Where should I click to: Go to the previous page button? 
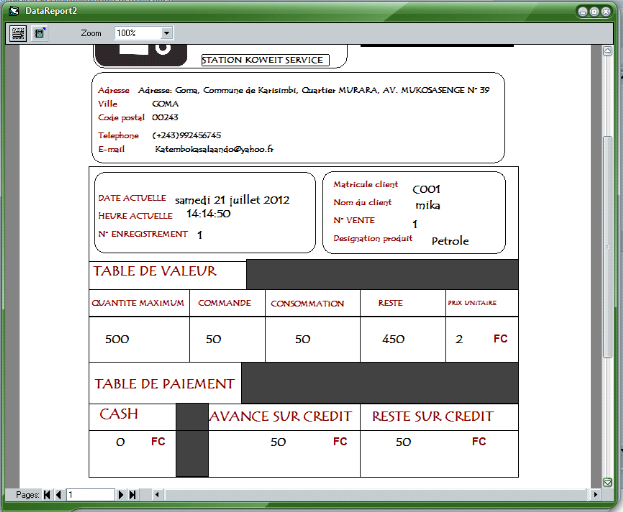(x=58, y=495)
